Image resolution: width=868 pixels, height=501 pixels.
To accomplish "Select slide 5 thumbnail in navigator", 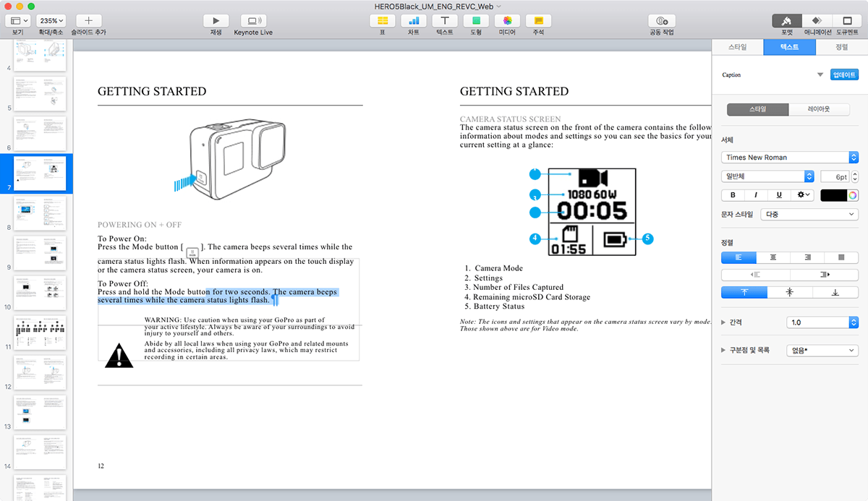I will 41,94.
